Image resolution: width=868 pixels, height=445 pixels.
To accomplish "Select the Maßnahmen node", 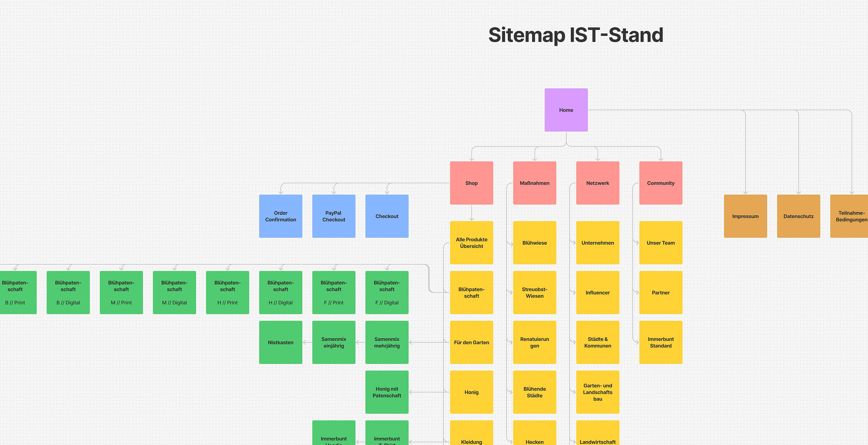I will pos(534,183).
